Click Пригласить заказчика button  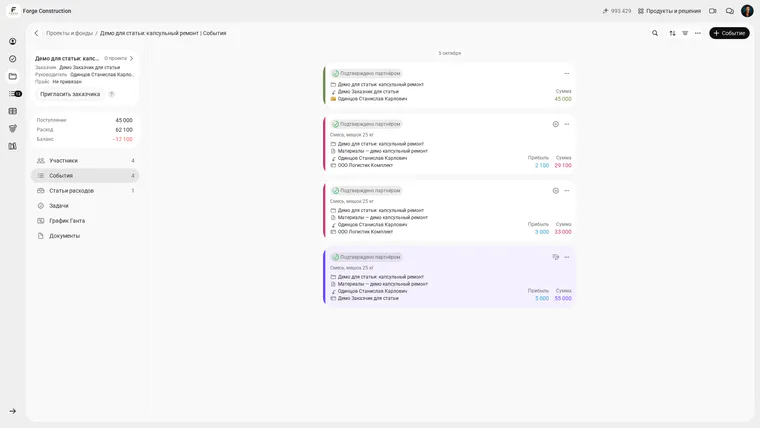(x=70, y=94)
